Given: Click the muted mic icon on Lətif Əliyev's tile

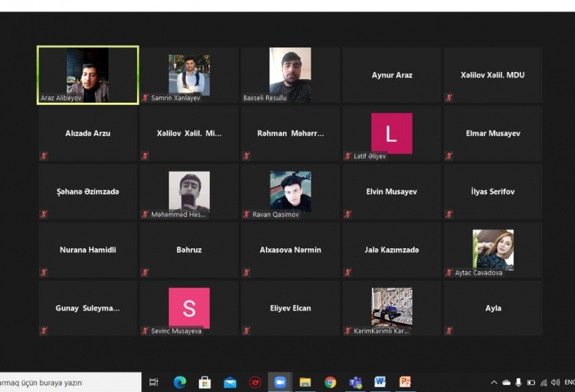Looking at the screenshot, I should click(x=348, y=156).
